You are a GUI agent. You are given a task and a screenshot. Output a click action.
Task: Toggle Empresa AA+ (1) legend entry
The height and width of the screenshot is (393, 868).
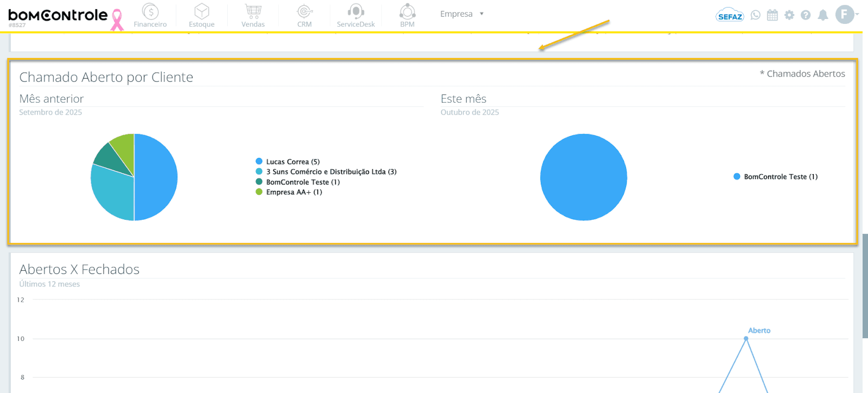(x=289, y=192)
